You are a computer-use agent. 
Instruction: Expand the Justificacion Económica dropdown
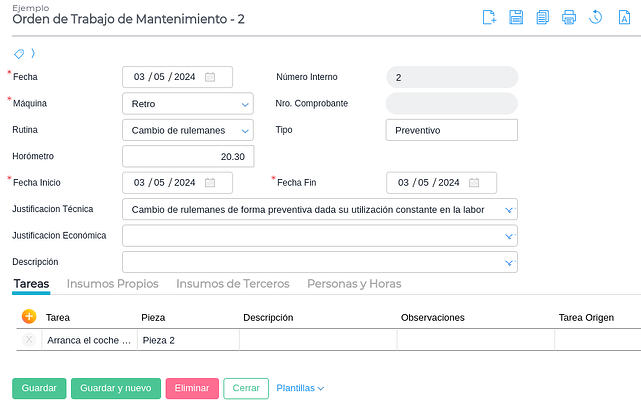point(509,236)
